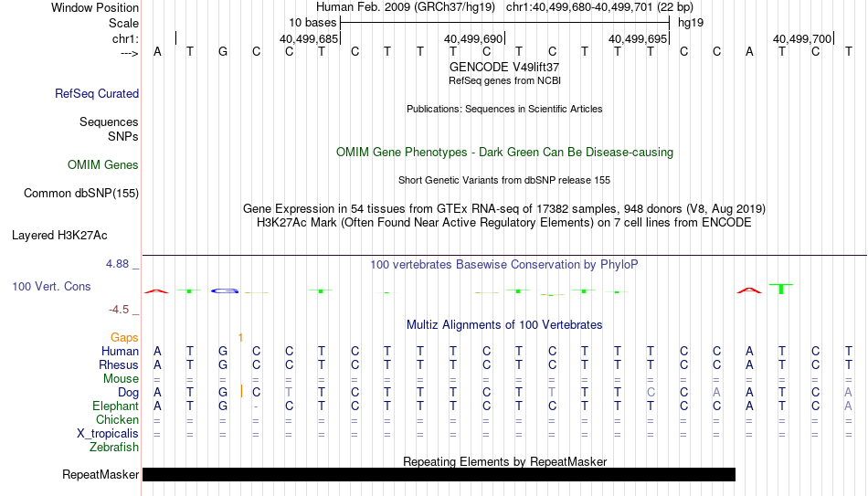The image size is (868, 496).
Task: Click the black RepeatMasker element bar
Action: [x=439, y=474]
